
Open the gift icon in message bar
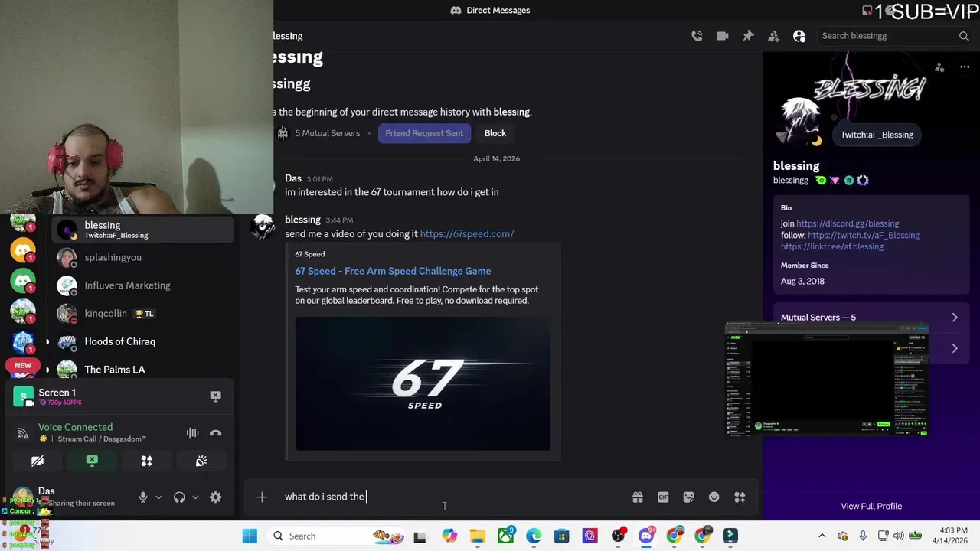[x=638, y=497]
